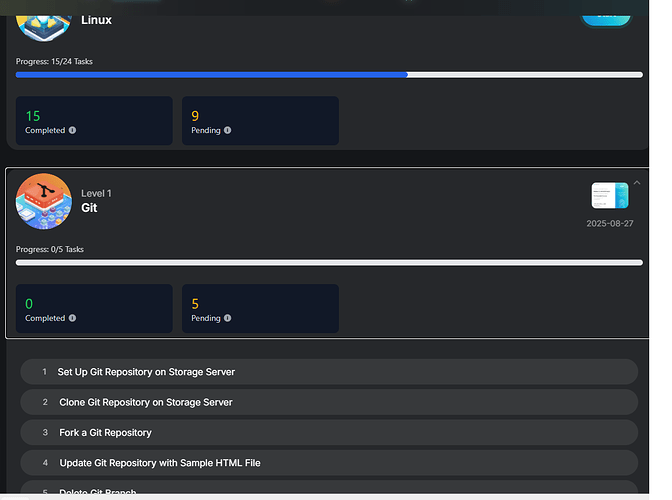Click the Git course logo icon
The image size is (672, 500).
(44, 201)
